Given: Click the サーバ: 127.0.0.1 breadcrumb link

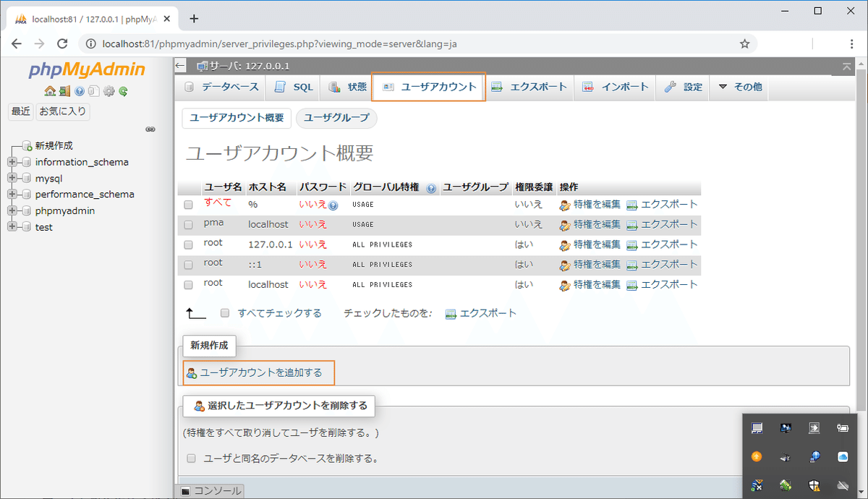Looking at the screenshot, I should point(249,66).
